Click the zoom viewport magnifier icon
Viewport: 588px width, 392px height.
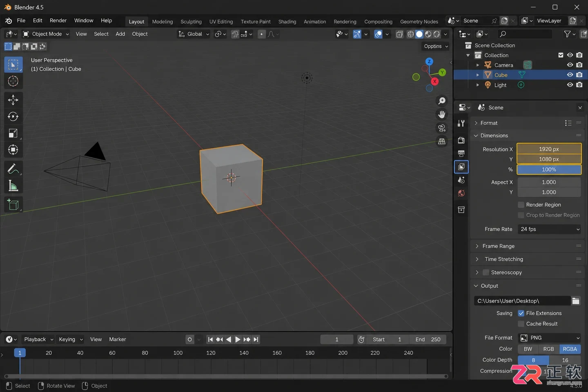click(442, 101)
